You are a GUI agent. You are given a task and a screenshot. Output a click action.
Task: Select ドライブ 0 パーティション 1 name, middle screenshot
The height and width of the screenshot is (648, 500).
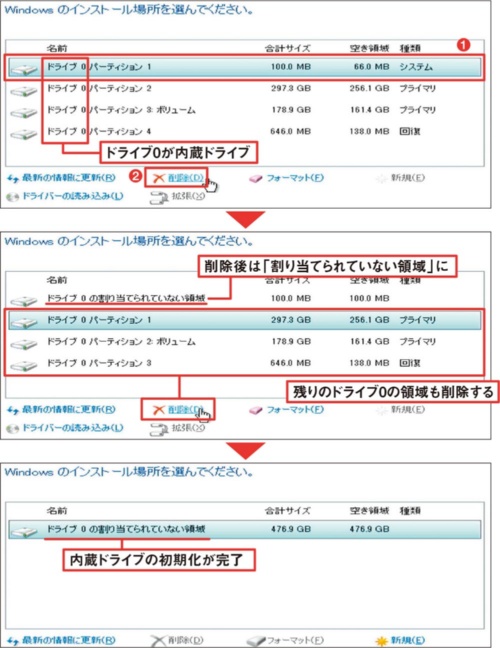99,320
